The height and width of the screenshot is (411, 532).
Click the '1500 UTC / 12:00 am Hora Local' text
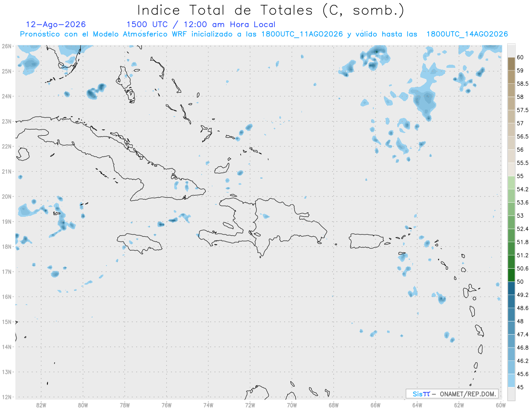(201, 24)
